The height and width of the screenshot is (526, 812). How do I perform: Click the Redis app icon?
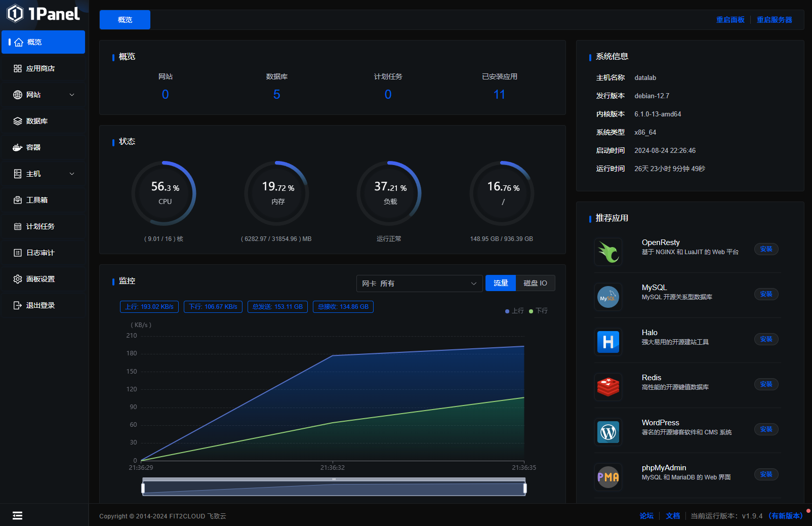click(x=608, y=387)
